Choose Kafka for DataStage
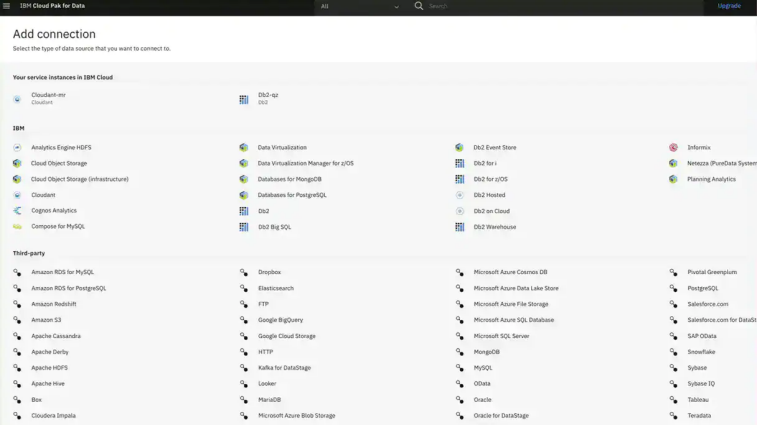 click(284, 368)
